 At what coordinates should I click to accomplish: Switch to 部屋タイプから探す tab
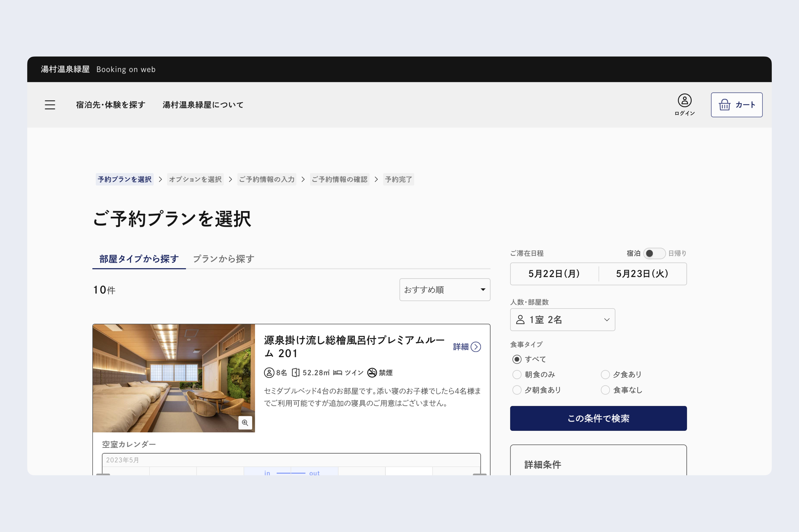point(139,259)
